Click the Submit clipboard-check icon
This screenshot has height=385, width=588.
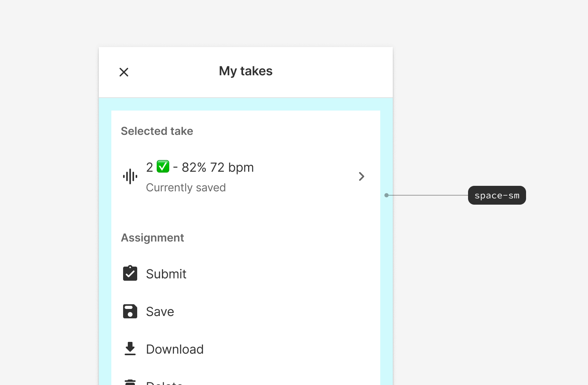coord(130,273)
